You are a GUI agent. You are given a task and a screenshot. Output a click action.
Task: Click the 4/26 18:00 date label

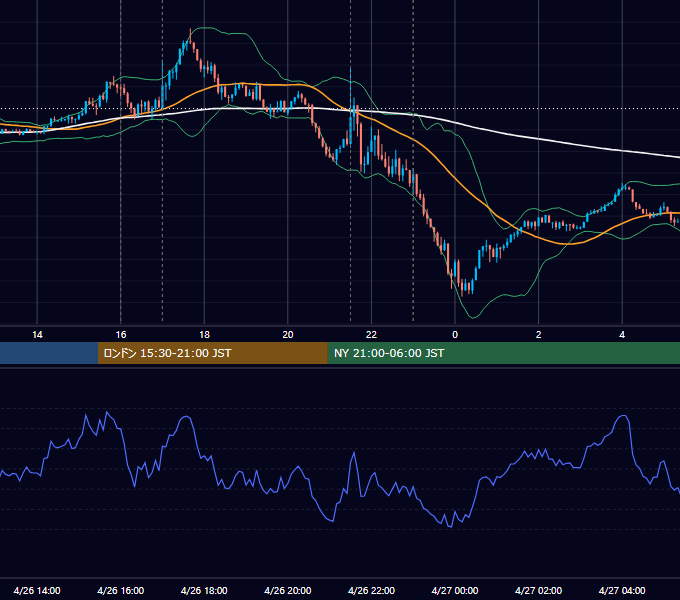pos(204,590)
